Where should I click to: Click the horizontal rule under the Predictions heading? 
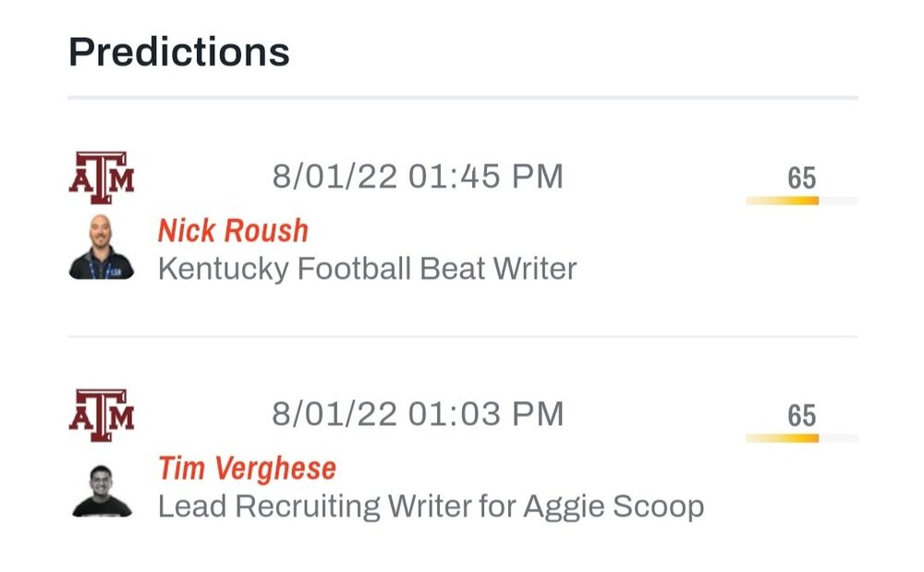coord(462,97)
